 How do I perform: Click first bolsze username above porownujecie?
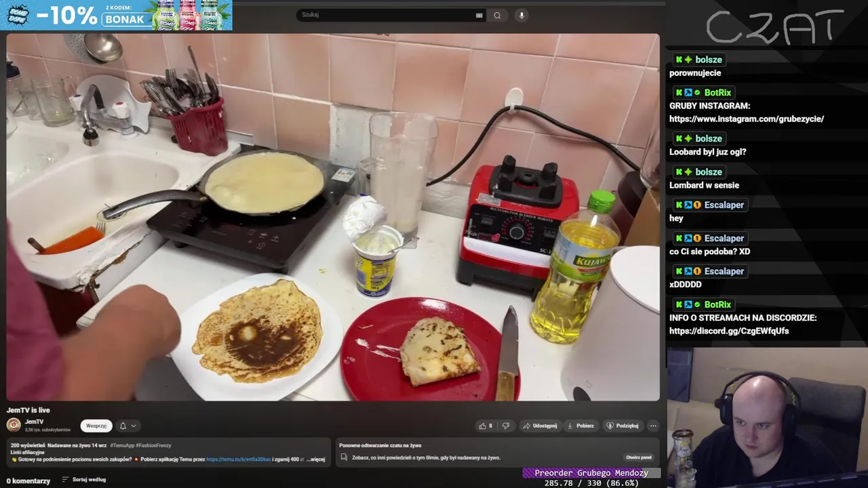pos(709,60)
